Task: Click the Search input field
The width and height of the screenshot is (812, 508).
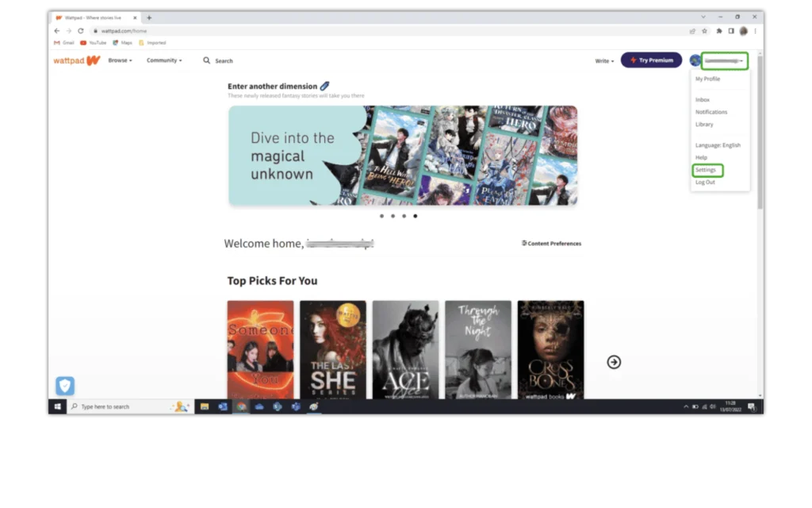Action: pyautogui.click(x=224, y=60)
